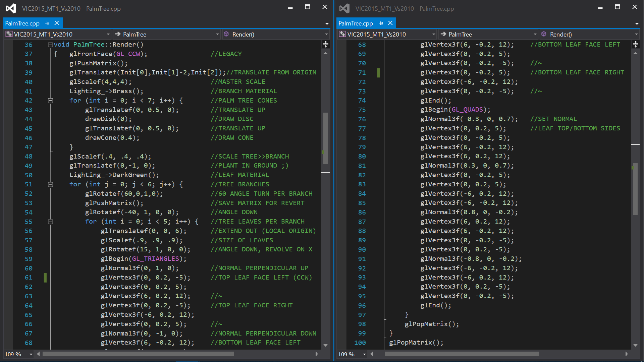Click glFrontFace(GL_CCW); on line 37
The width and height of the screenshot is (644, 362).
(108, 54)
